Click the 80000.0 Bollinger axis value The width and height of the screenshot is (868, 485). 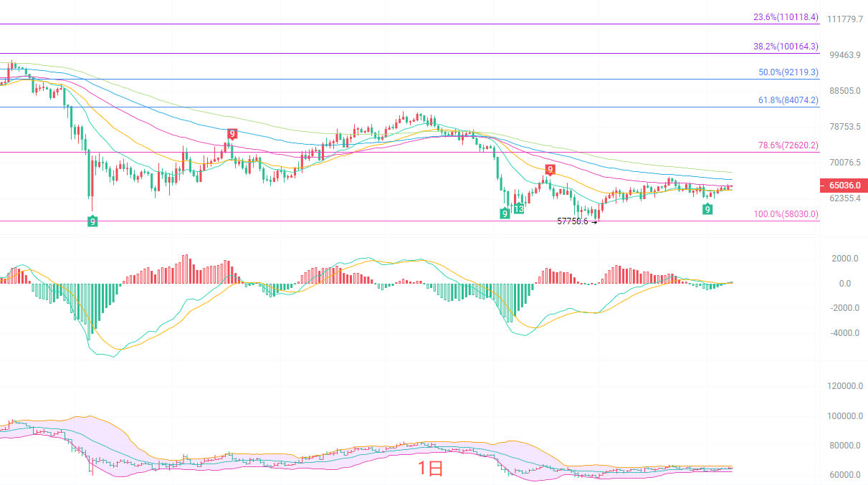coord(844,446)
